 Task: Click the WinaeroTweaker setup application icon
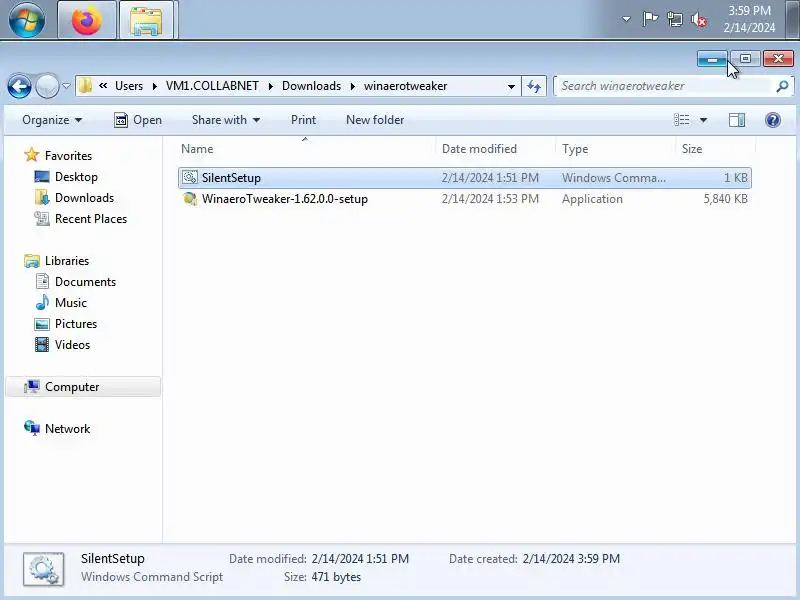pyautogui.click(x=190, y=198)
